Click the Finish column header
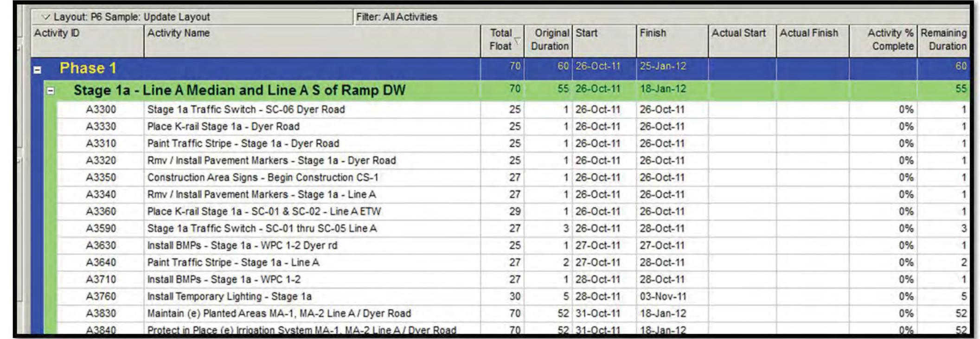Viewport: 980px width, 339px height. click(x=672, y=40)
